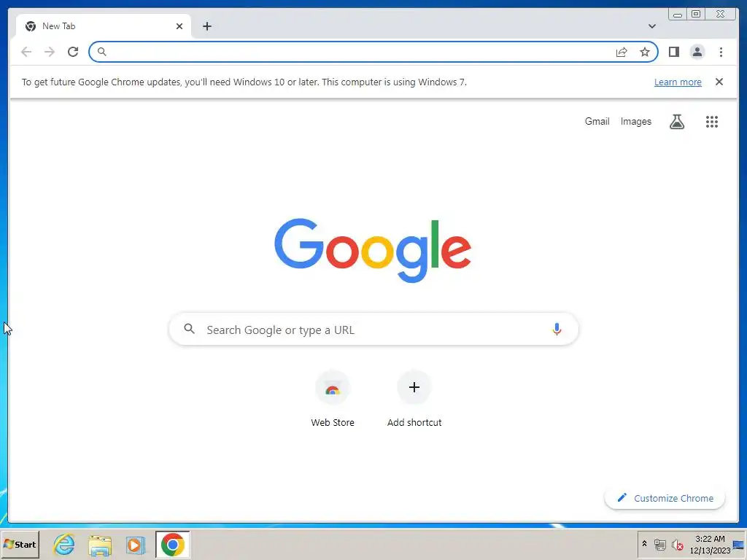Open the side panel
Screen dimensions: 747x560
tap(673, 52)
